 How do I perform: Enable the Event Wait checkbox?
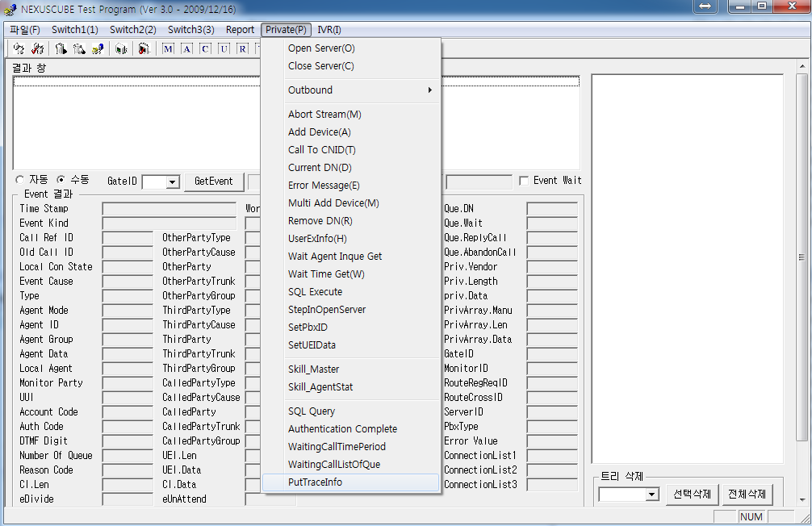click(524, 181)
